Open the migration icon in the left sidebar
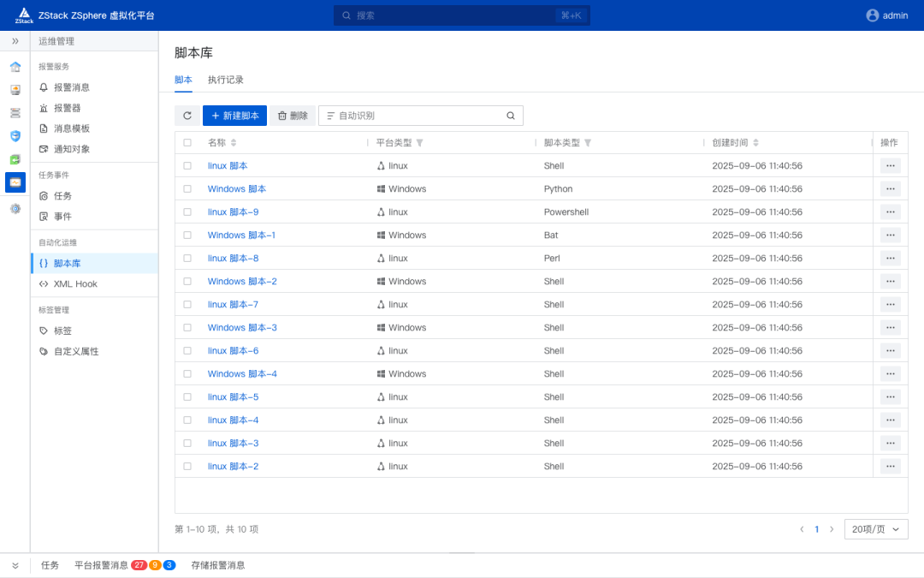Screen dimensions: 924x578 pyautogui.click(x=15, y=158)
